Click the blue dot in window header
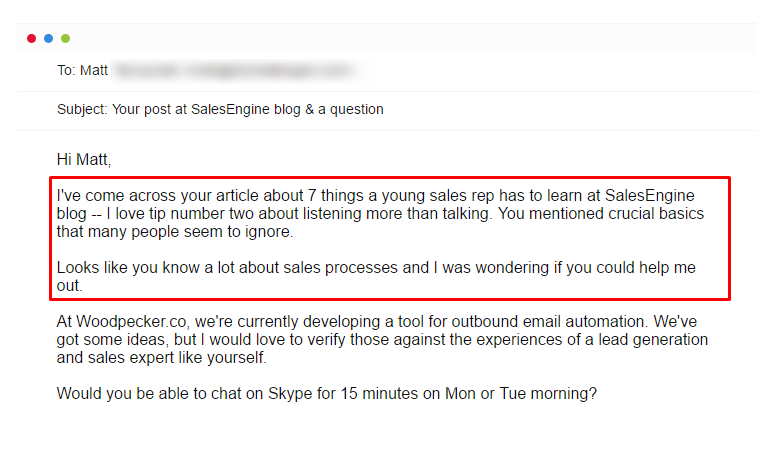The height and width of the screenshot is (449, 765). (x=49, y=39)
